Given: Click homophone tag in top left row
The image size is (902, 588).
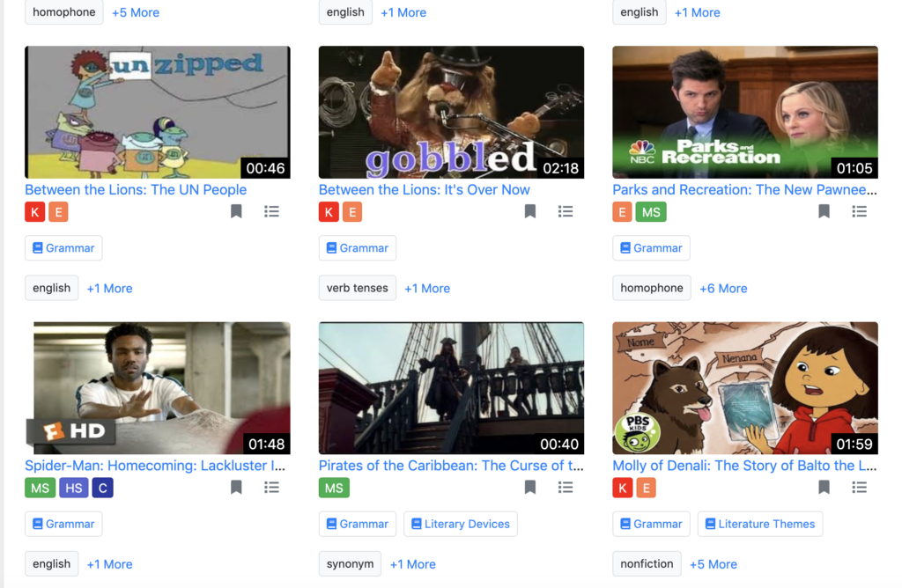Looking at the screenshot, I should tap(63, 12).
